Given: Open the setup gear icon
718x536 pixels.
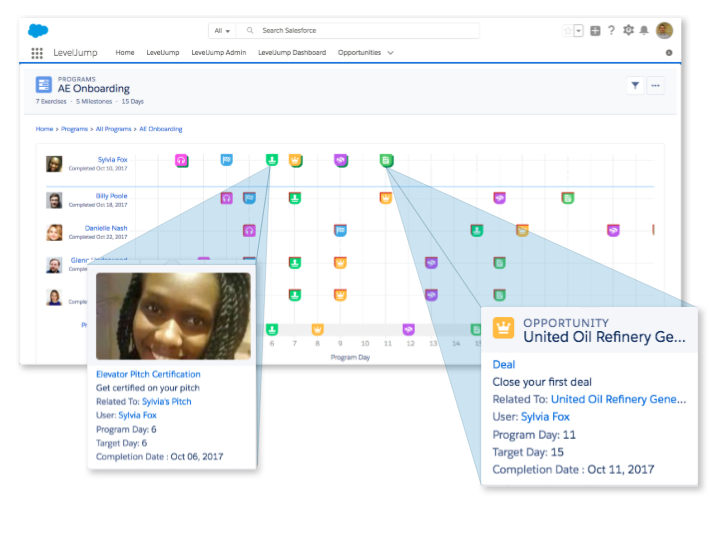Looking at the screenshot, I should coord(628,31).
